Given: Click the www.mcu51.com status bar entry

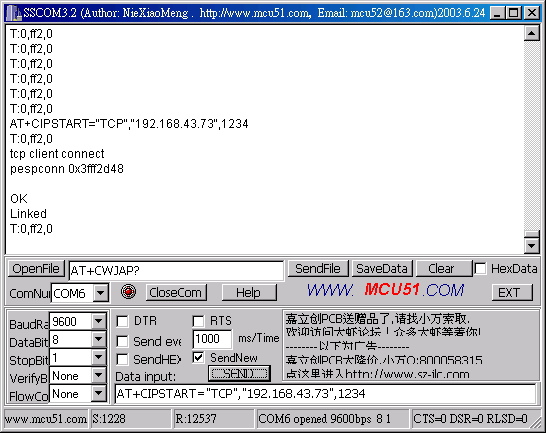Looking at the screenshot, I should click(46, 419).
